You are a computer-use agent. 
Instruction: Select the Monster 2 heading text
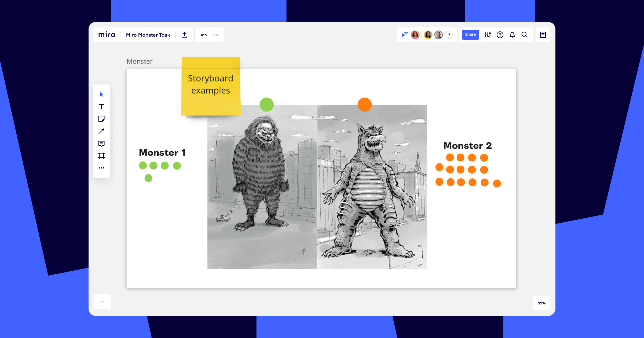468,146
